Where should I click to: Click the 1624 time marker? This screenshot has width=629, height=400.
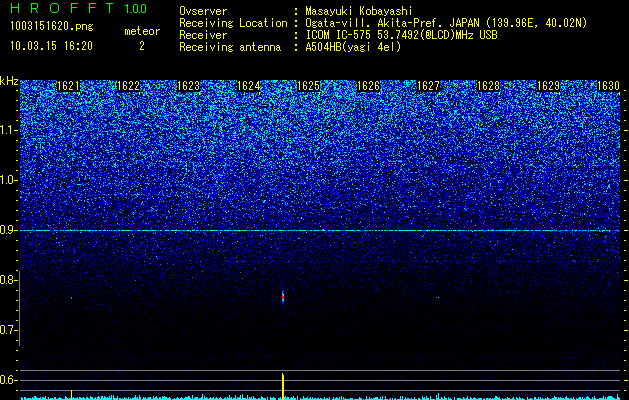[249, 86]
